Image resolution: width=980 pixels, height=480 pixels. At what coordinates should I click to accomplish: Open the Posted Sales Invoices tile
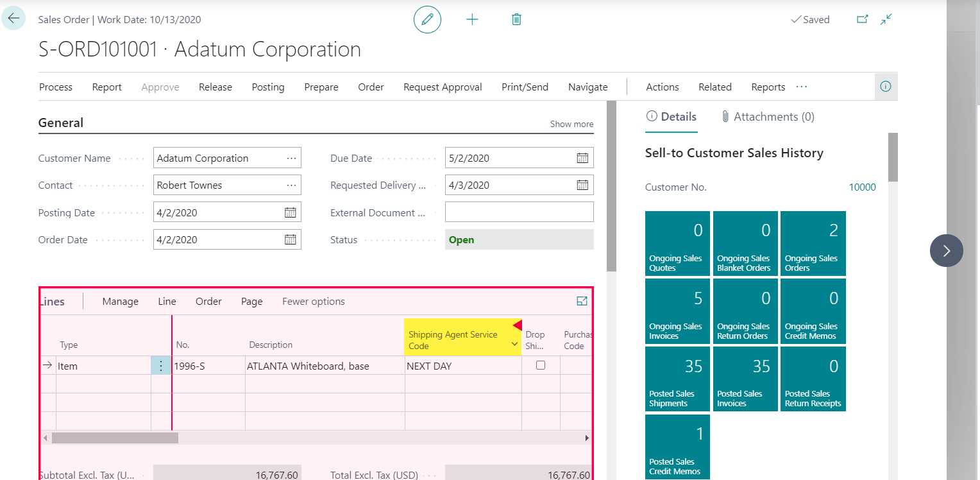(745, 379)
